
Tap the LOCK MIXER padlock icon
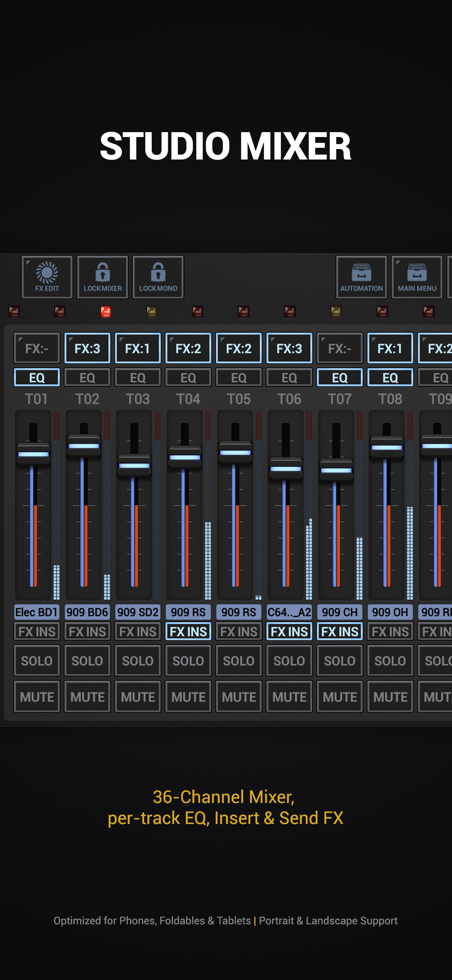pyautogui.click(x=102, y=272)
